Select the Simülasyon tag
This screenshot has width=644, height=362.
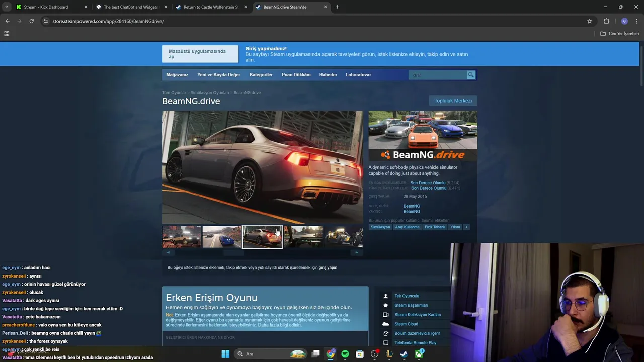click(380, 227)
